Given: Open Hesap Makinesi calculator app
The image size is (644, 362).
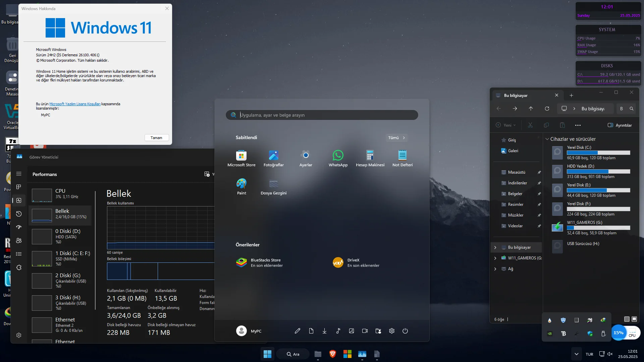Looking at the screenshot, I should [370, 158].
